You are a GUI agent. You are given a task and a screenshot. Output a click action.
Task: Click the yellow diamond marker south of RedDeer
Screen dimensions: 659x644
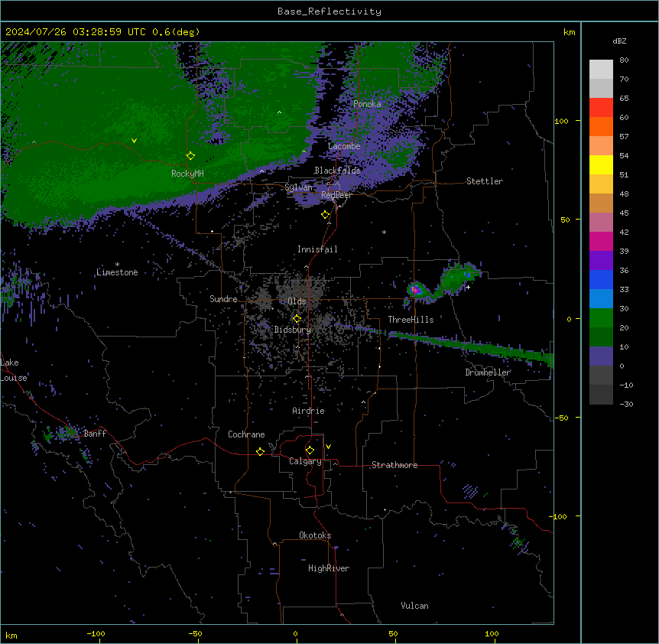click(x=326, y=215)
